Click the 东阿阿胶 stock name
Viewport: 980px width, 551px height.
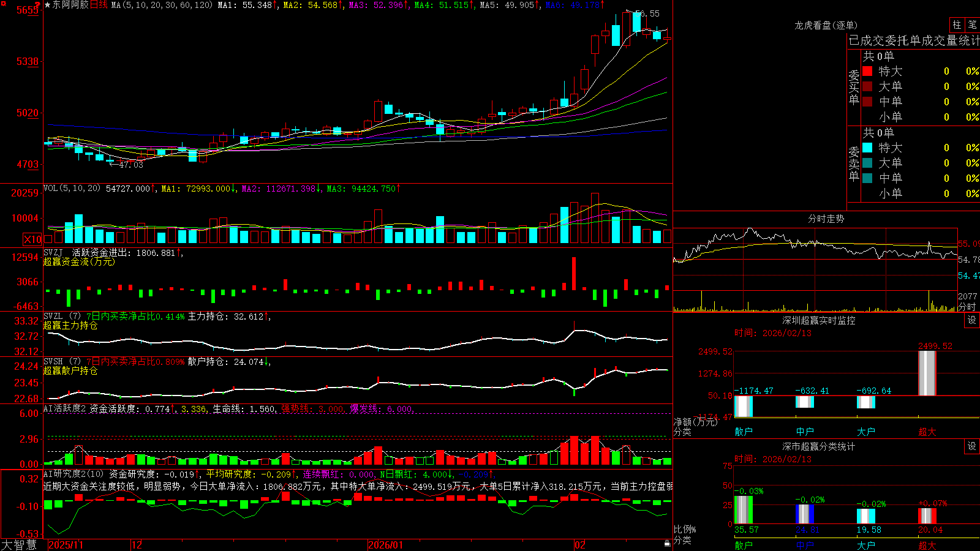[x=70, y=5]
